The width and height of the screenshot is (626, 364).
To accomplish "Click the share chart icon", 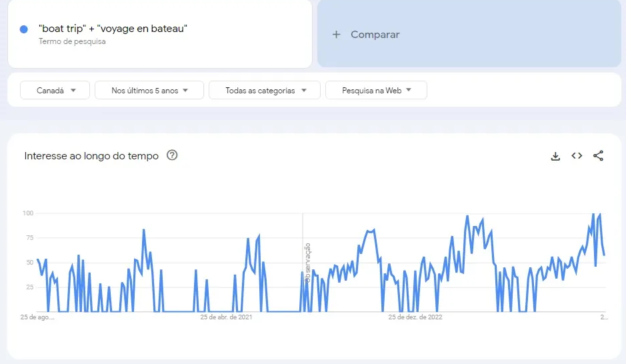I will coord(598,156).
